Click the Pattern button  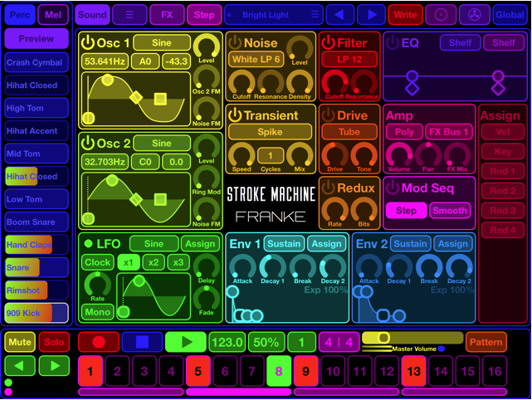[x=486, y=342]
